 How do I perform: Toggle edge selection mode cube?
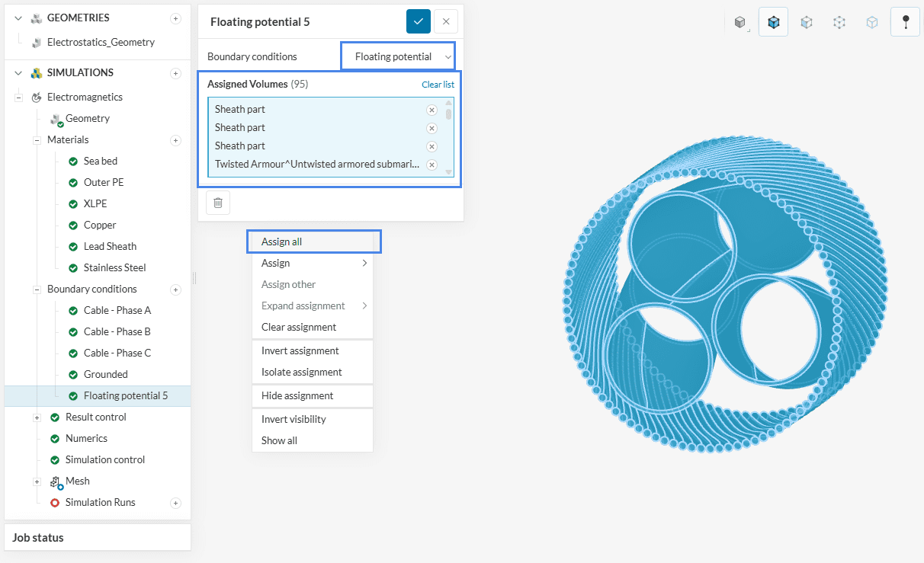pyautogui.click(x=839, y=23)
